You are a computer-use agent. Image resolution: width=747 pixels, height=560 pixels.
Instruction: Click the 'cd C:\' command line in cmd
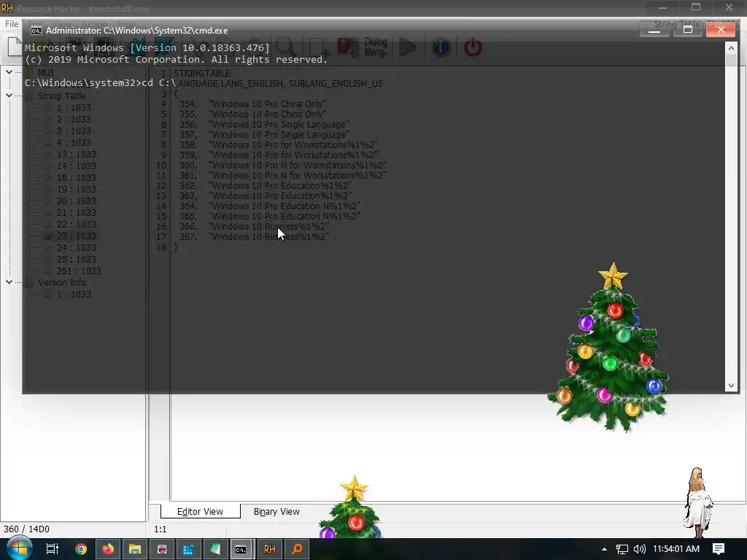click(101, 83)
